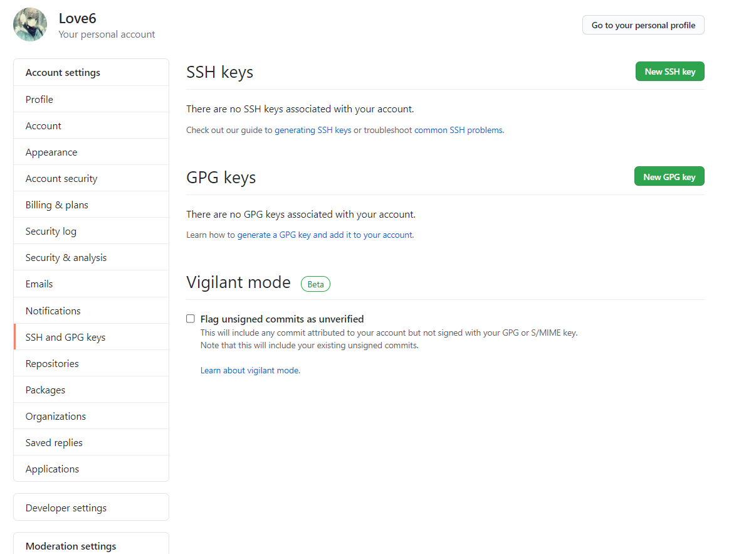Open Developer settings
Viewport: 756px width, 554px height.
click(91, 508)
